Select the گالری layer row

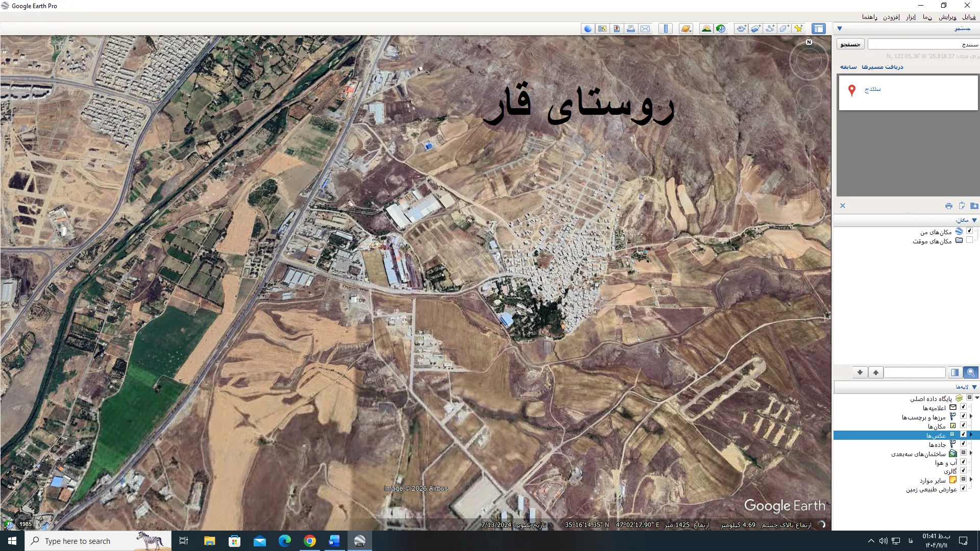[x=950, y=471]
